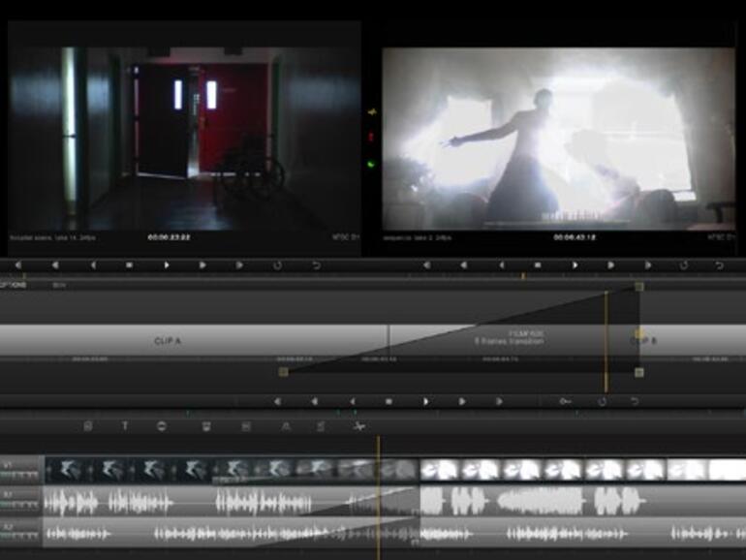Play the sequence viewer
This screenshot has width=746, height=560.
click(575, 265)
